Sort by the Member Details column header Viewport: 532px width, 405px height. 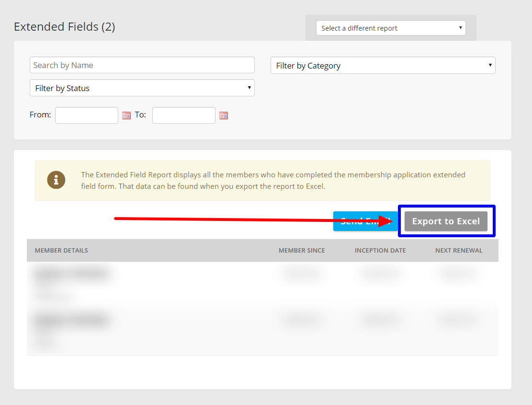pos(61,251)
